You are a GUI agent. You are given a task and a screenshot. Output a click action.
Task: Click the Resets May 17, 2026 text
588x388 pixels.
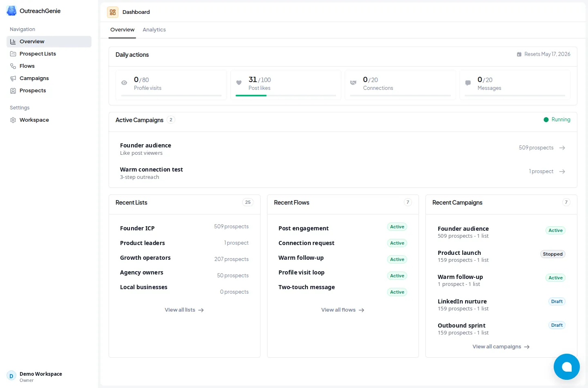click(x=547, y=54)
